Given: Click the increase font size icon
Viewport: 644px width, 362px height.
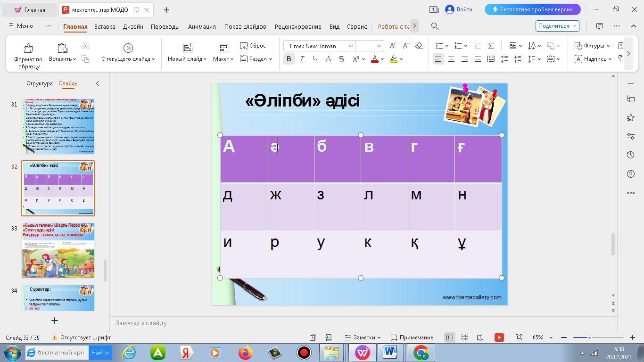Looking at the screenshot, I should tap(393, 46).
